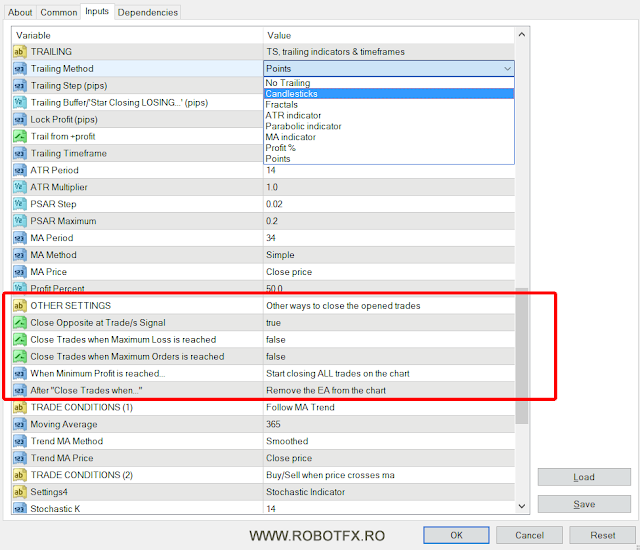Click the TRAILING row string icon
Image resolution: width=640 pixels, height=550 pixels.
coord(19,52)
